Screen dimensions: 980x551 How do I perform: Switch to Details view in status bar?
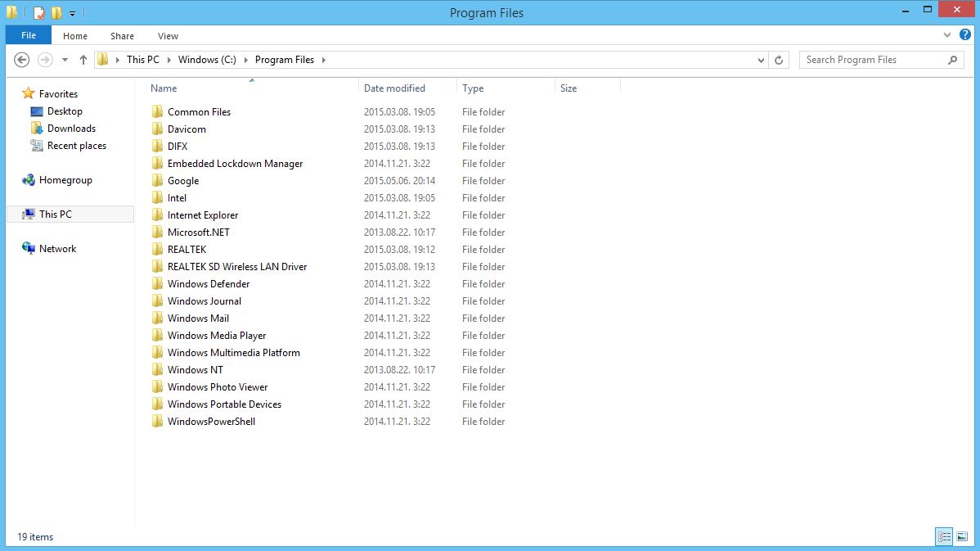tap(944, 536)
